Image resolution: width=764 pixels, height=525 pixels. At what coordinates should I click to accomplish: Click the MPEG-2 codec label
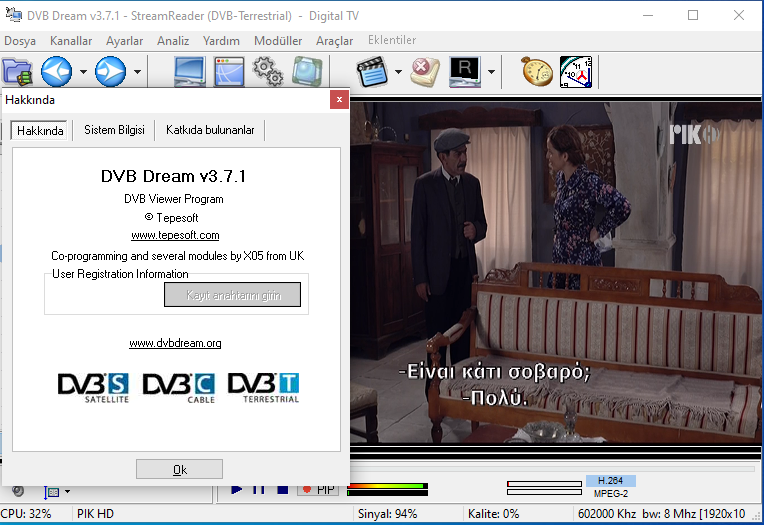pos(611,494)
